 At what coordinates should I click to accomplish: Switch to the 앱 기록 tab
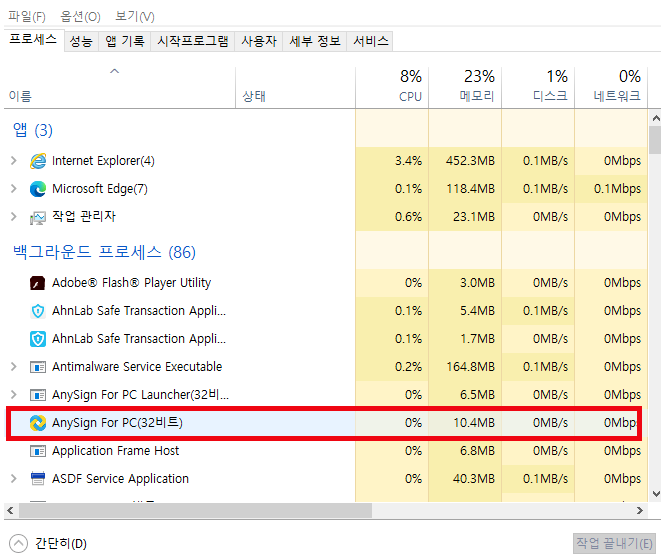pos(124,41)
